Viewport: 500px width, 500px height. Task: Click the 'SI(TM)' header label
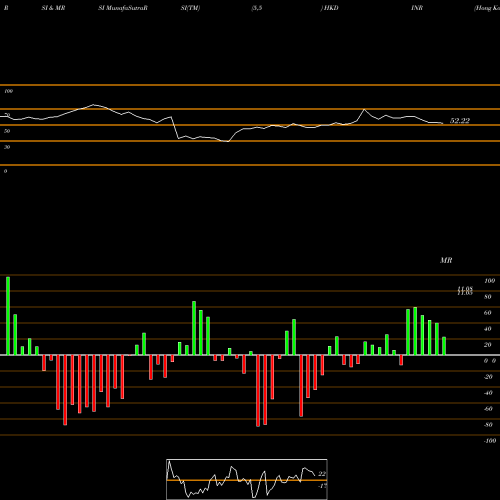pyautogui.click(x=190, y=8)
